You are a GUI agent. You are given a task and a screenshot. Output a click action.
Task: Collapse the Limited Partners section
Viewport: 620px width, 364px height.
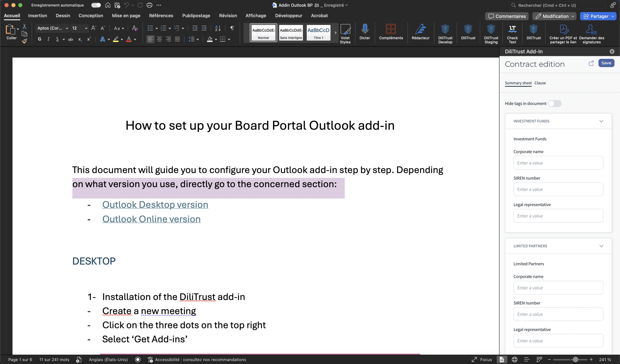tap(601, 246)
